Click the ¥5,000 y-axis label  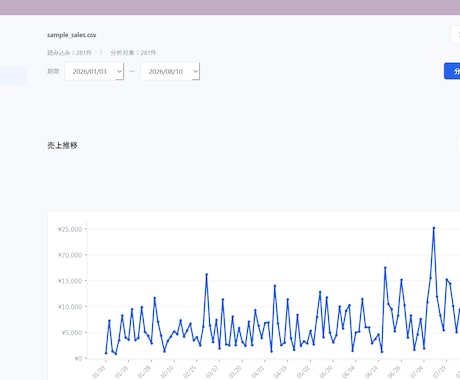72,333
